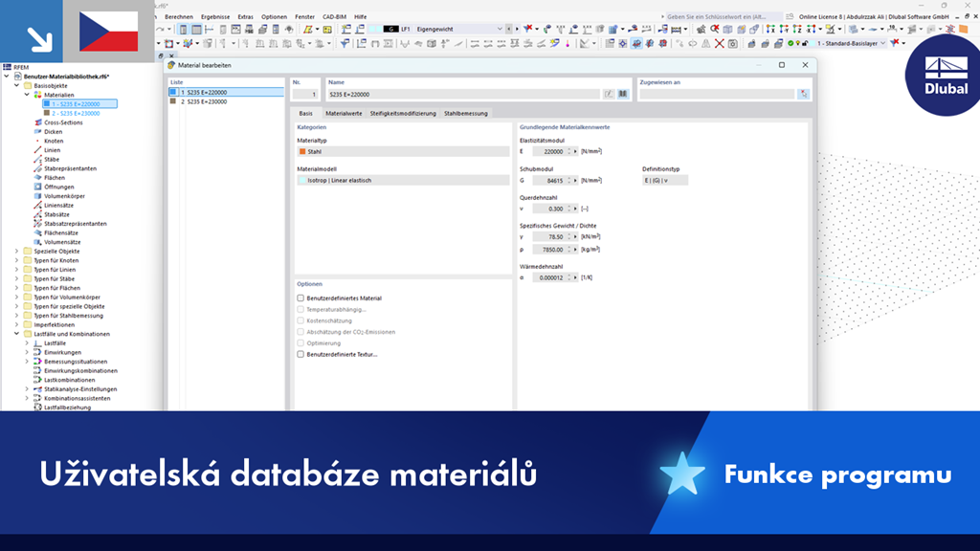Click the Stabsätze icon in navigator

[37, 214]
